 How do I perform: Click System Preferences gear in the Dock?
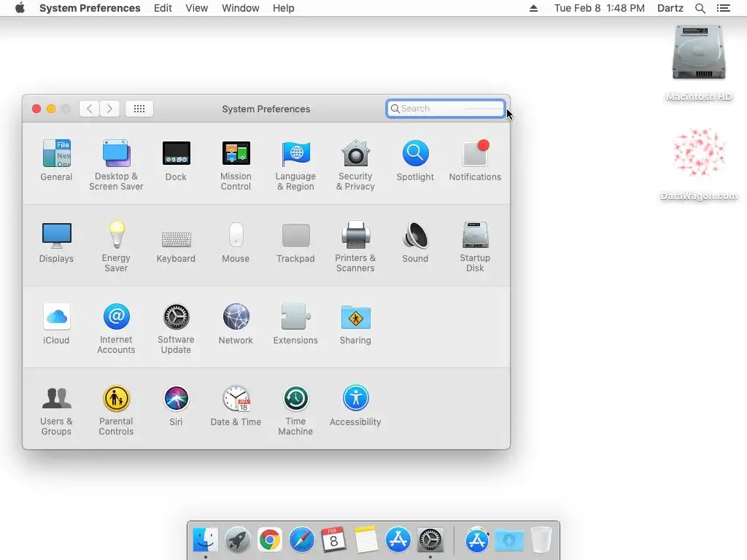[x=430, y=540]
